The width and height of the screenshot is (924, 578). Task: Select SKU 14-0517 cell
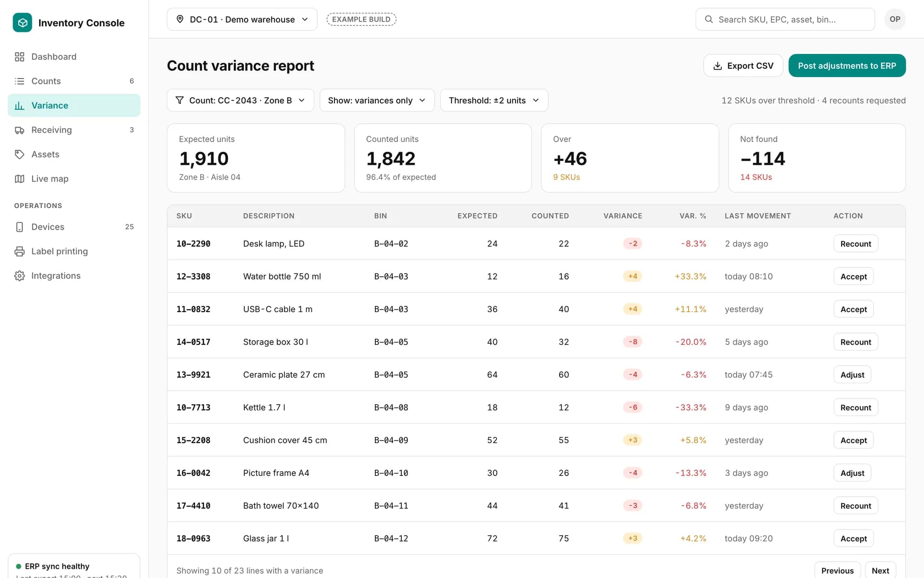click(x=193, y=342)
